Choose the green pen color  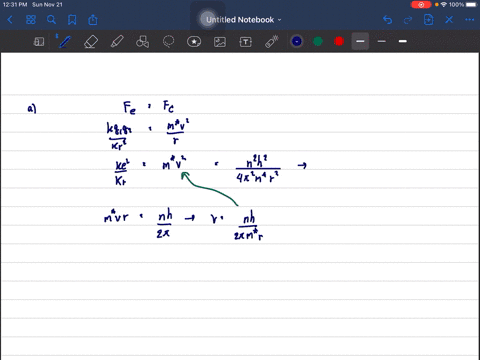(x=318, y=41)
